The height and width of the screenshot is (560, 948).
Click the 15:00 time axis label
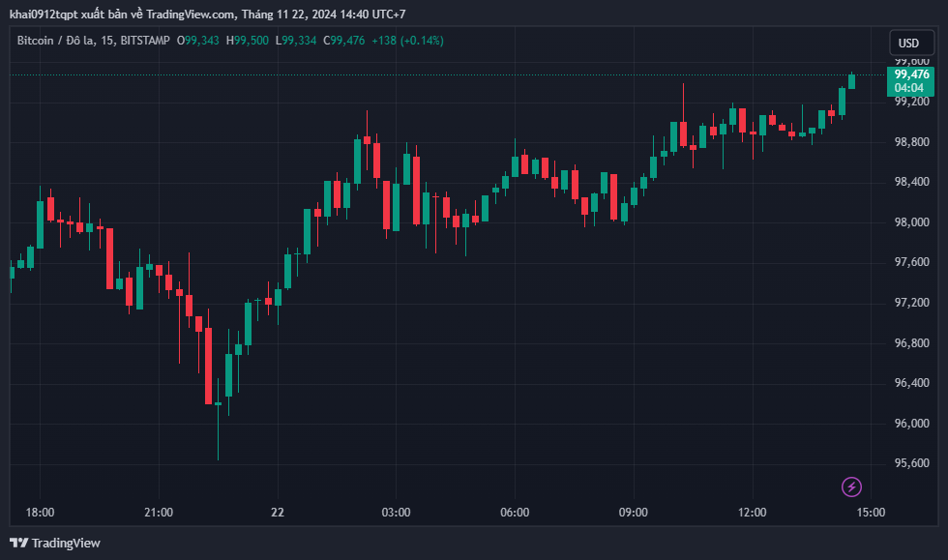coord(870,513)
